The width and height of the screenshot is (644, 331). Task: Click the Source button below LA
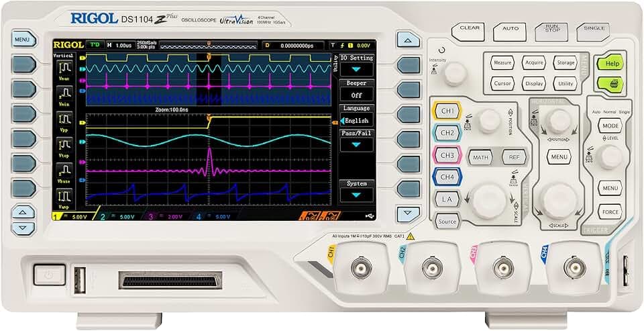pos(447,221)
